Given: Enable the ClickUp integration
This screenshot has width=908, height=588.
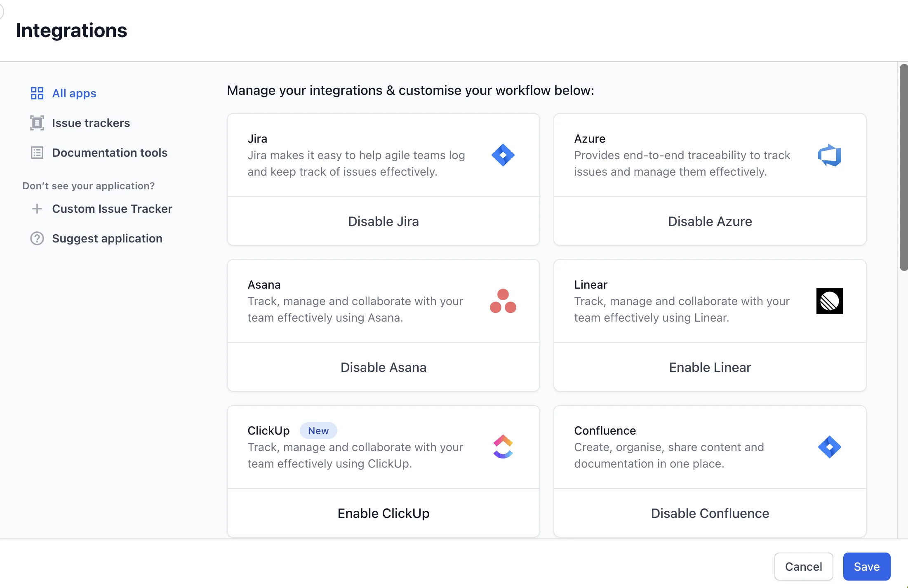Looking at the screenshot, I should click(383, 513).
